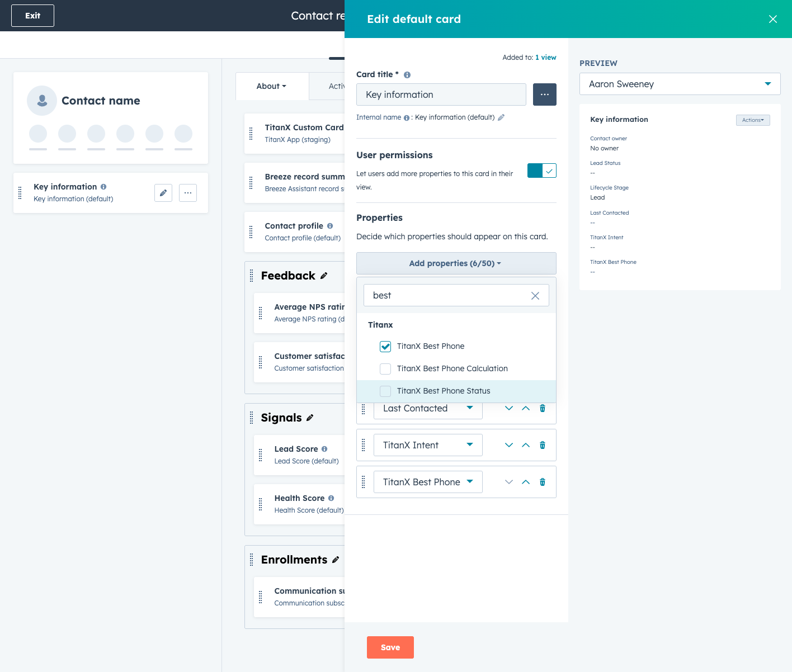
Task: Click info icon next to Contact profile
Action: 330,226
